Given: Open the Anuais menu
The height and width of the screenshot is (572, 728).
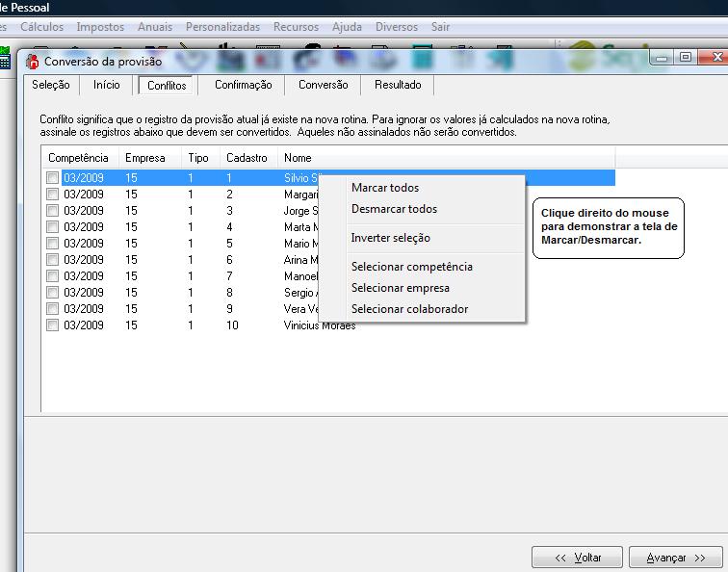Looking at the screenshot, I should (x=155, y=27).
